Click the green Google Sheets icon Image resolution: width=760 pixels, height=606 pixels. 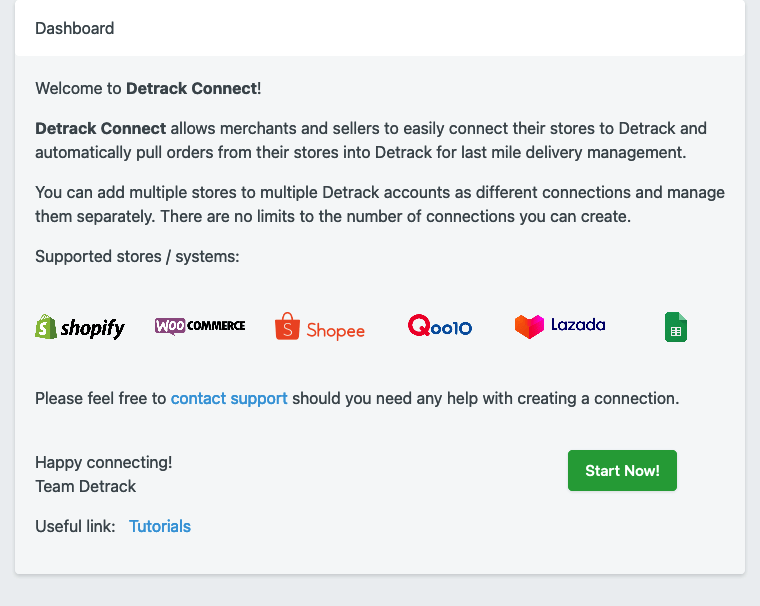[676, 327]
